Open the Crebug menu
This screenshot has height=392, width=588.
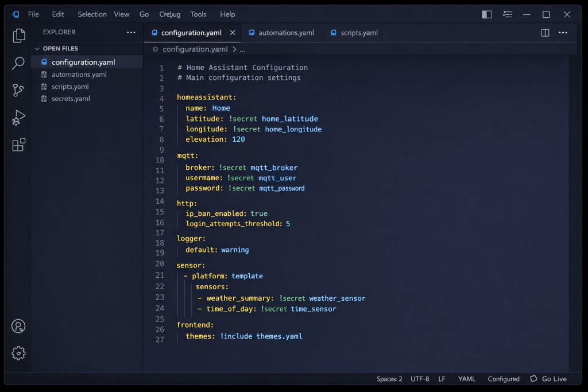(x=169, y=14)
